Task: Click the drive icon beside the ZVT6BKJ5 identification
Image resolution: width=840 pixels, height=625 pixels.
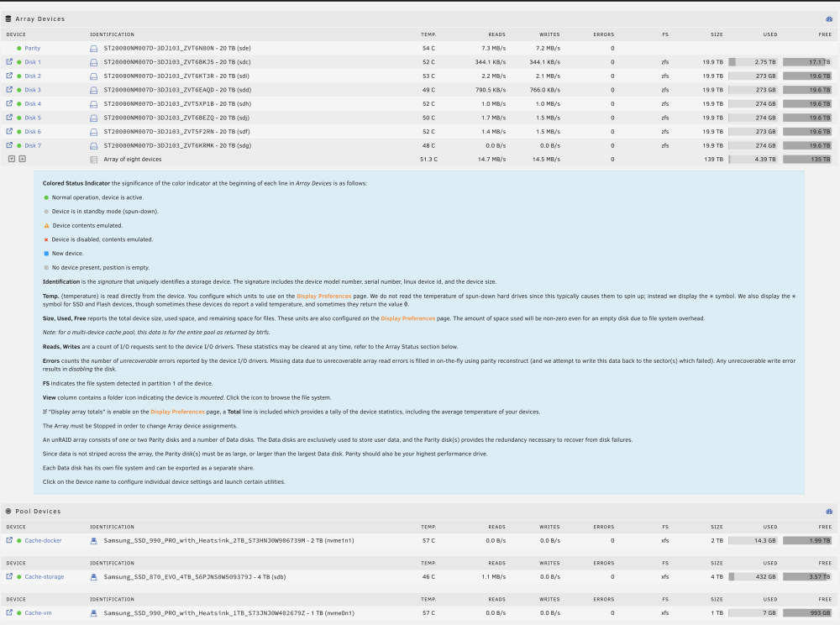Action: [x=94, y=63]
